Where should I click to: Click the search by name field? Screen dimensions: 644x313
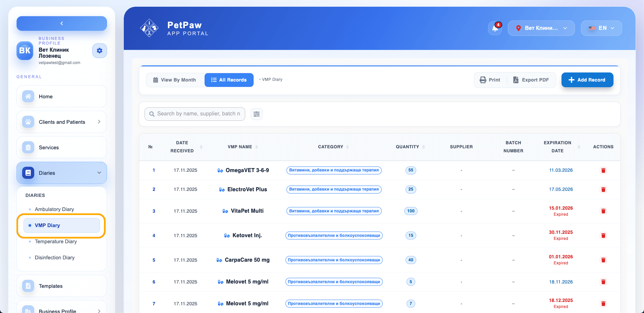pyautogui.click(x=195, y=114)
